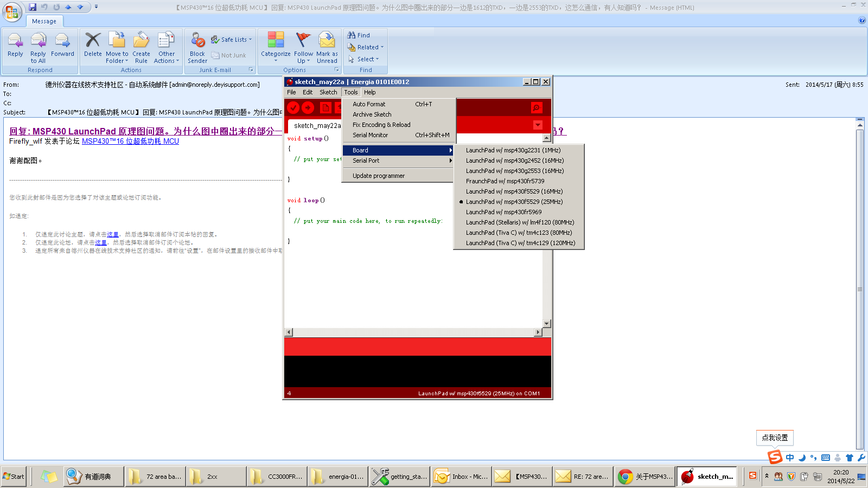This screenshot has width=868, height=488.
Task: Toggle Sogou Chinese/English mode icon
Action: click(790, 458)
